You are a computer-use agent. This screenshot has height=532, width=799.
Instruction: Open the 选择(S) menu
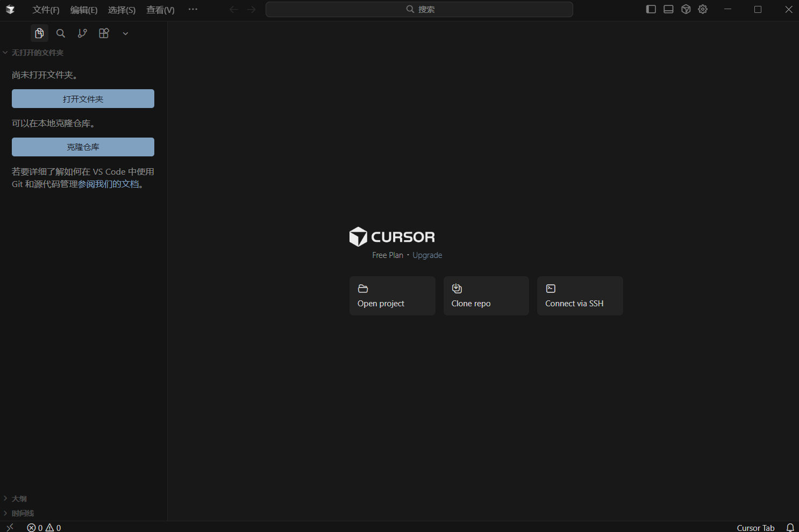click(x=122, y=10)
